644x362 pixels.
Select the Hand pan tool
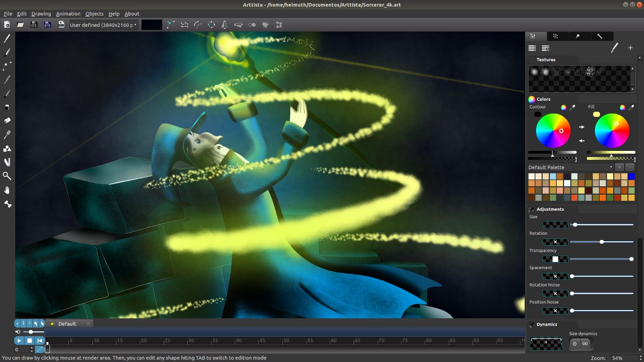point(7,190)
